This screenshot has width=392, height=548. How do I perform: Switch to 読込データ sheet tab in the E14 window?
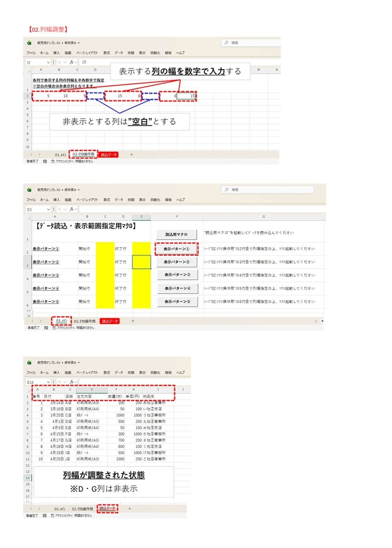(107, 509)
